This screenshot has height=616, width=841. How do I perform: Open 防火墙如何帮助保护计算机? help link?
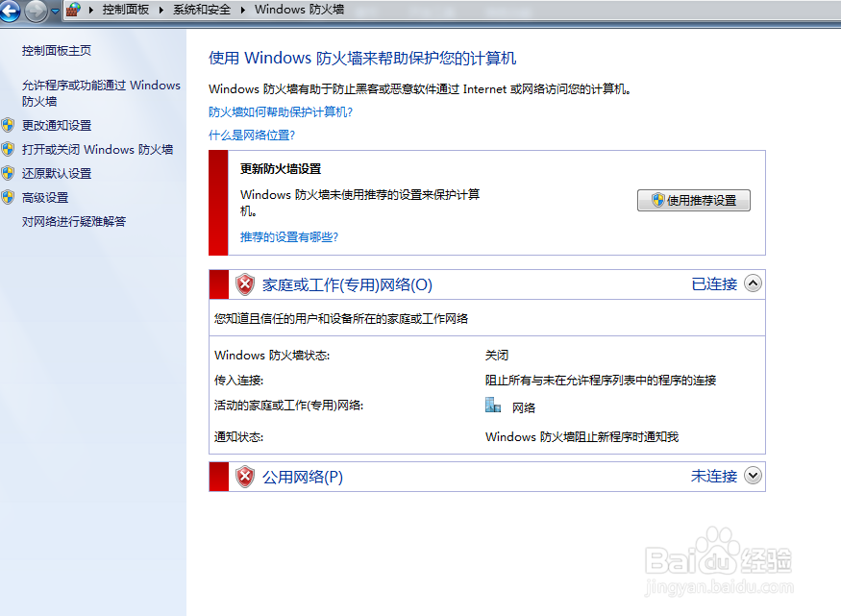click(x=281, y=111)
